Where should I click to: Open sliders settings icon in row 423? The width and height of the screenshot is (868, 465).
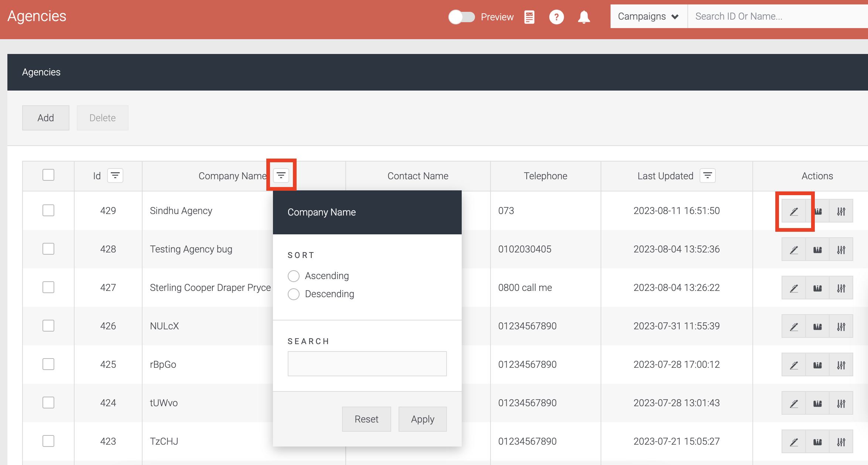(x=841, y=442)
